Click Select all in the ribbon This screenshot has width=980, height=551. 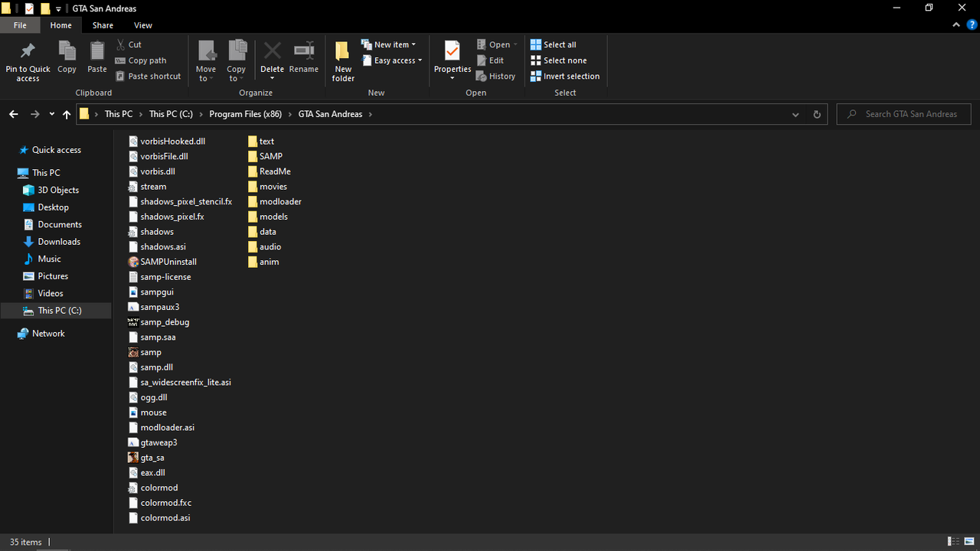tap(554, 44)
